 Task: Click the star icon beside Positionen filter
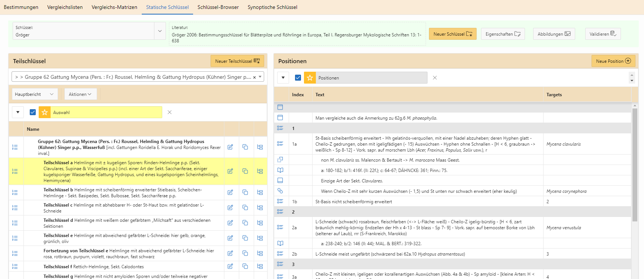point(310,78)
